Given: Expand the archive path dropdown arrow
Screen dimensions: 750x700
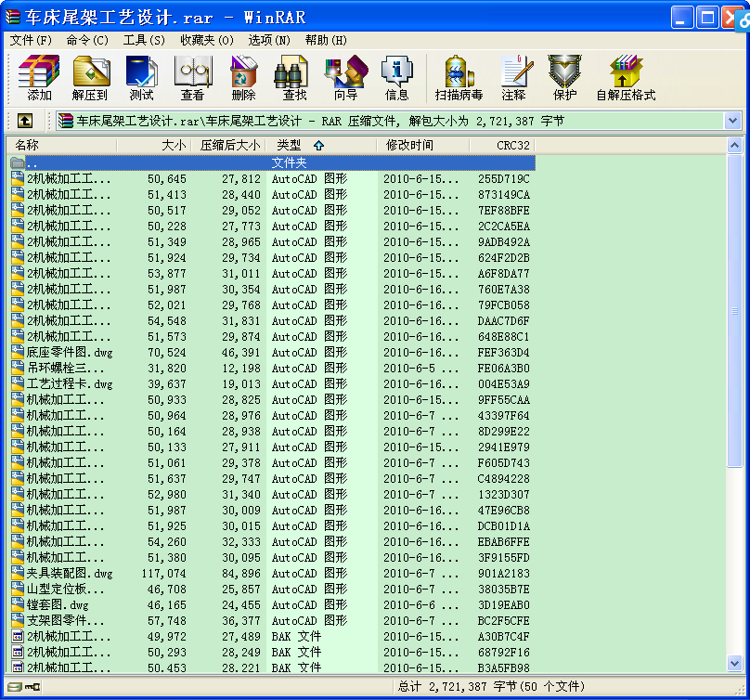Looking at the screenshot, I should point(732,121).
